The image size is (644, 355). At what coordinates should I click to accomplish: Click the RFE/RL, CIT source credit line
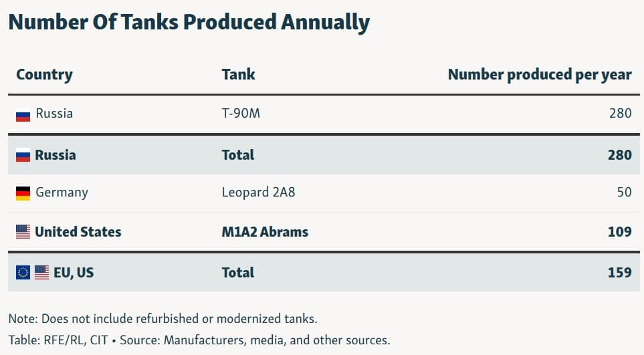[199, 340]
